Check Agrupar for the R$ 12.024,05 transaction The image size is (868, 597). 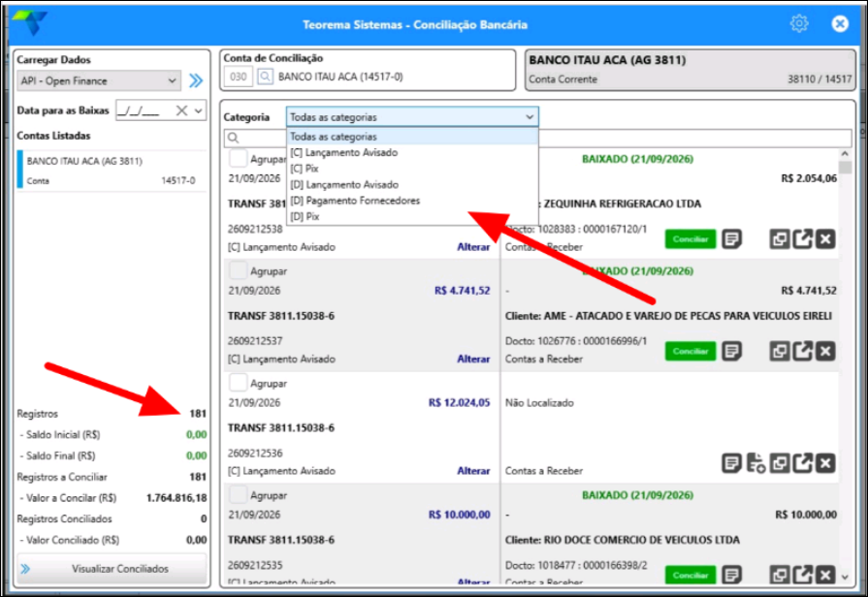238,383
